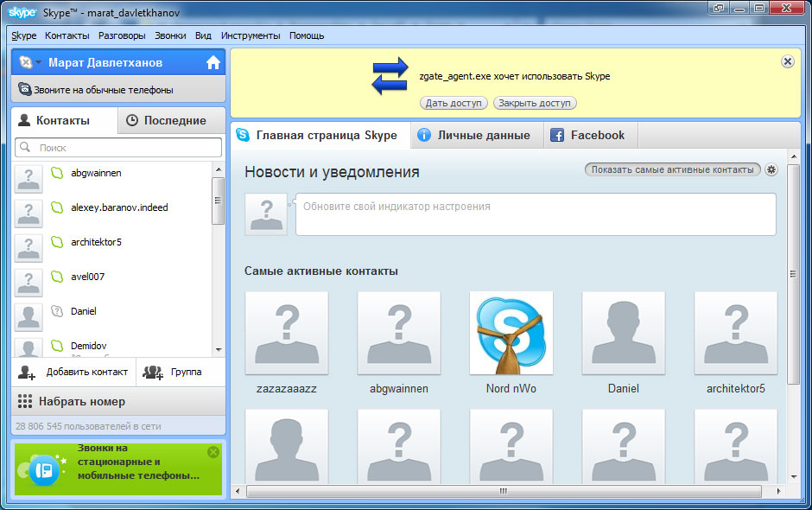This screenshot has width=812, height=510.
Task: Click the add contact person icon
Action: point(27,373)
